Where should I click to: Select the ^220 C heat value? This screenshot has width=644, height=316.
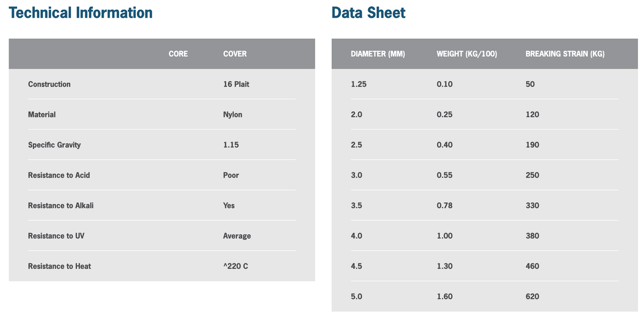[x=236, y=266]
